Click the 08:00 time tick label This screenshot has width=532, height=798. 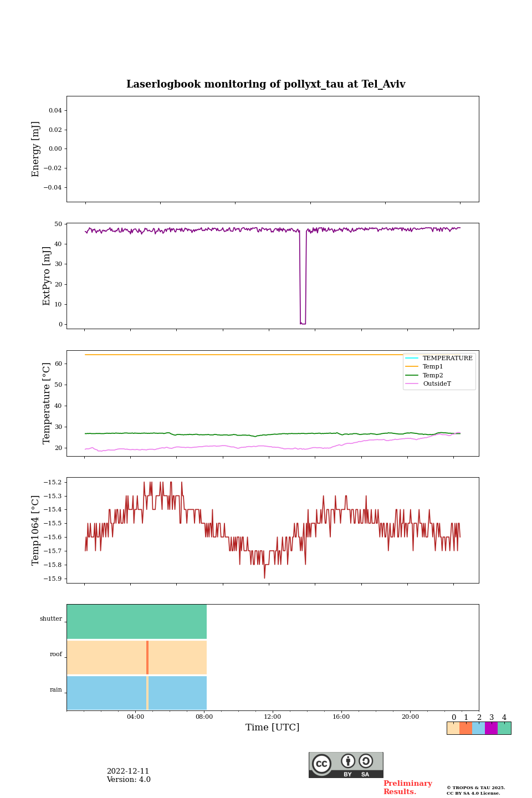point(204,717)
